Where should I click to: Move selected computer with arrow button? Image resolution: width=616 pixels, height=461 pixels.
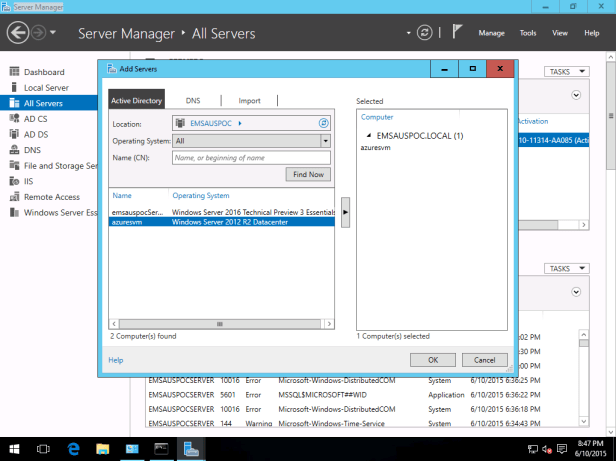345,212
